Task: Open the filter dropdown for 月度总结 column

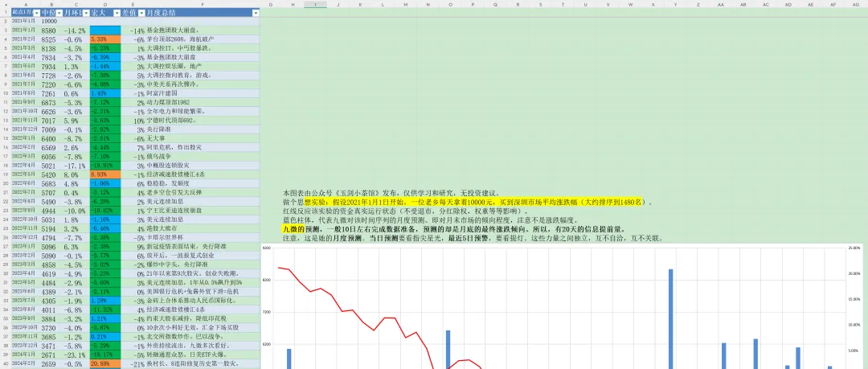Action: [x=256, y=12]
